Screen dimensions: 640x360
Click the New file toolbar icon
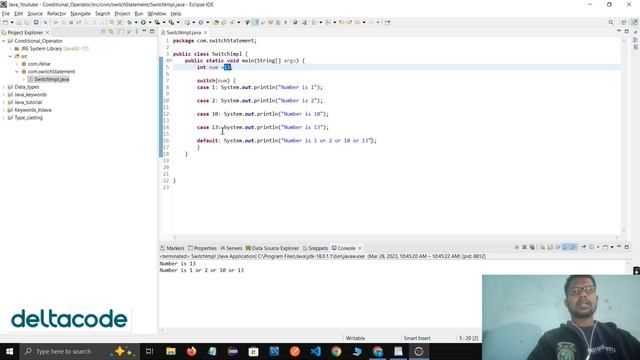pos(5,22)
